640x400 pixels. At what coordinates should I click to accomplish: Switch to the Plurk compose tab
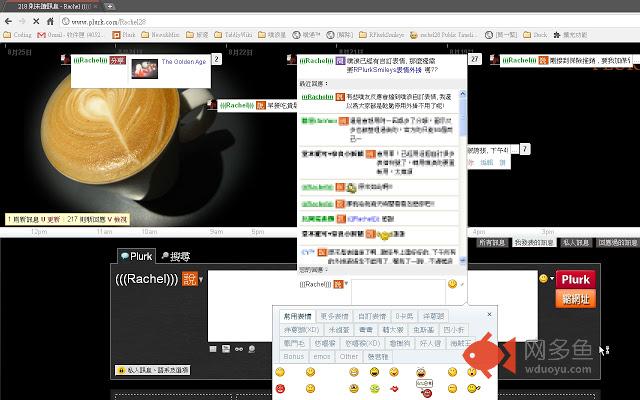coord(137,256)
